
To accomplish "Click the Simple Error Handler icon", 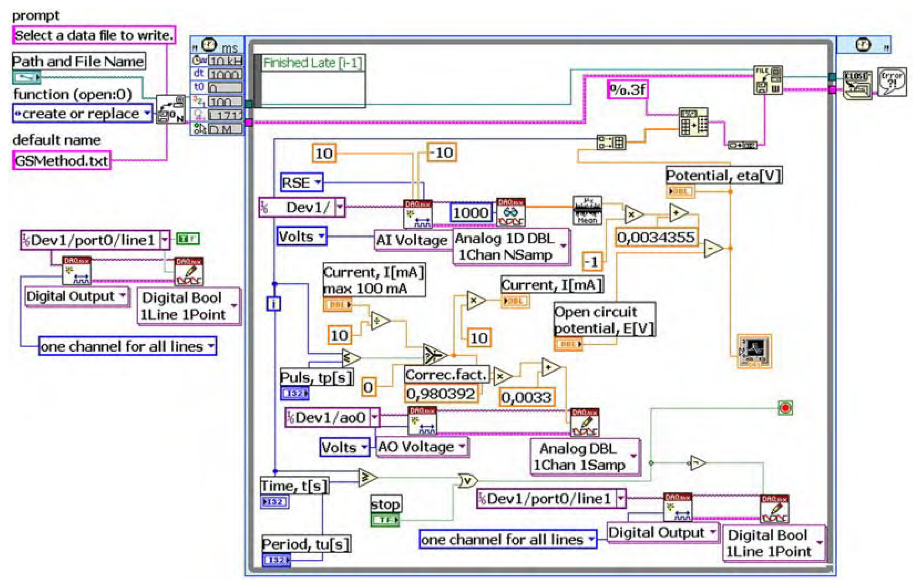I will [892, 82].
